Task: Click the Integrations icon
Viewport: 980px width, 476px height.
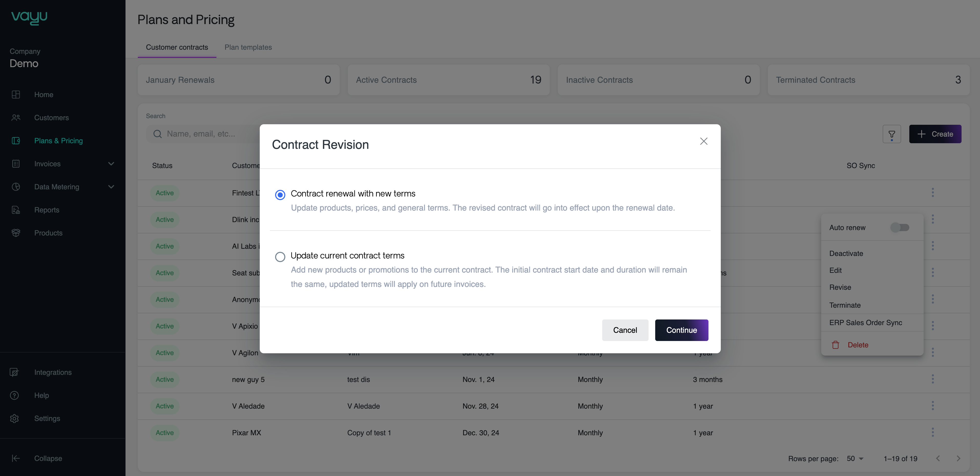Action: (14, 372)
